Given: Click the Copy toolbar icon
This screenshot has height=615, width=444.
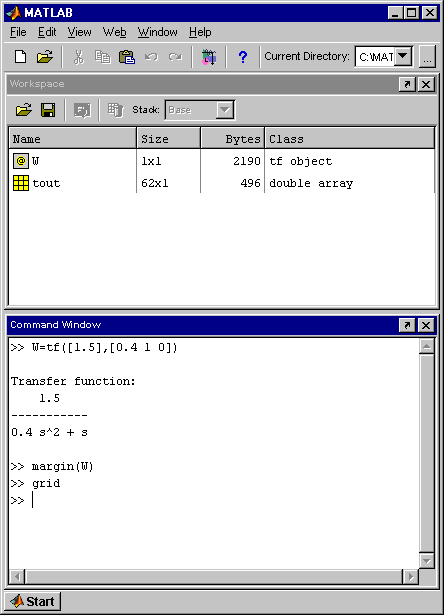Looking at the screenshot, I should 103,57.
